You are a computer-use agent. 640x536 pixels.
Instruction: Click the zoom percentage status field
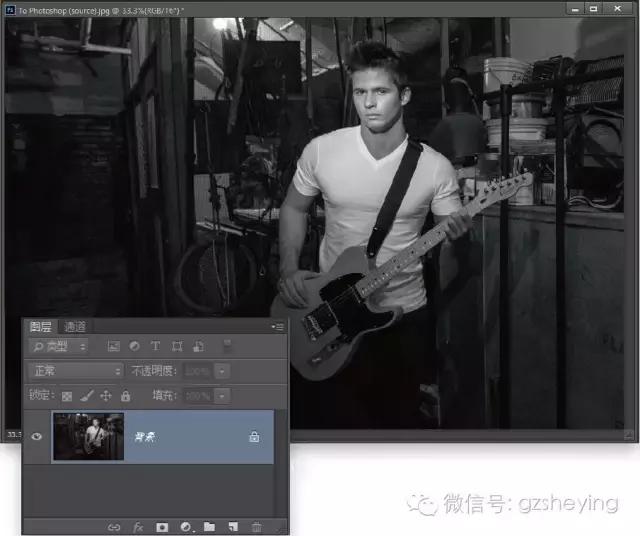click(14, 434)
